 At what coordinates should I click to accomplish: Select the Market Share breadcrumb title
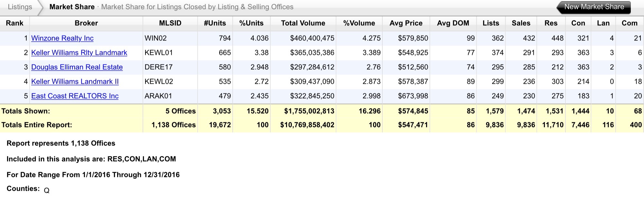pyautogui.click(x=72, y=7)
